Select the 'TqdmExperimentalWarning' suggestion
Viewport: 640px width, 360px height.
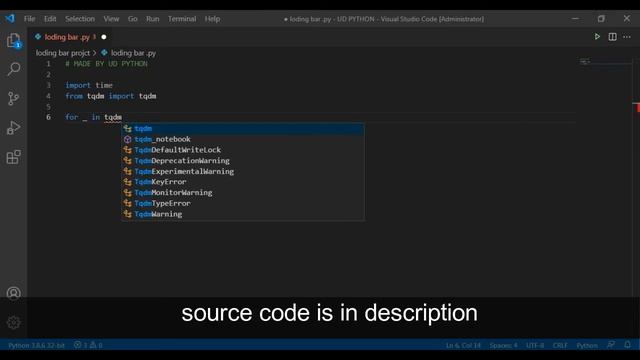tap(243, 171)
